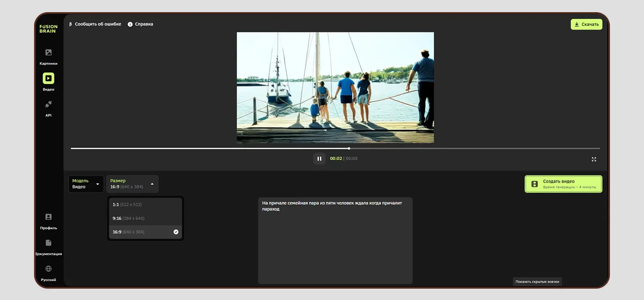
Task: Click the Показать скрытые значки tooltip
Action: click(537, 281)
